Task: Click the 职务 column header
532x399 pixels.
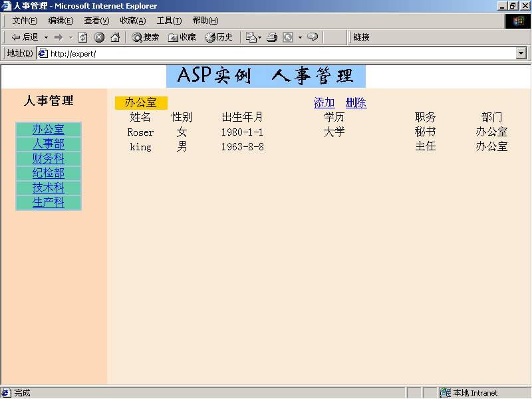Action: [425, 117]
